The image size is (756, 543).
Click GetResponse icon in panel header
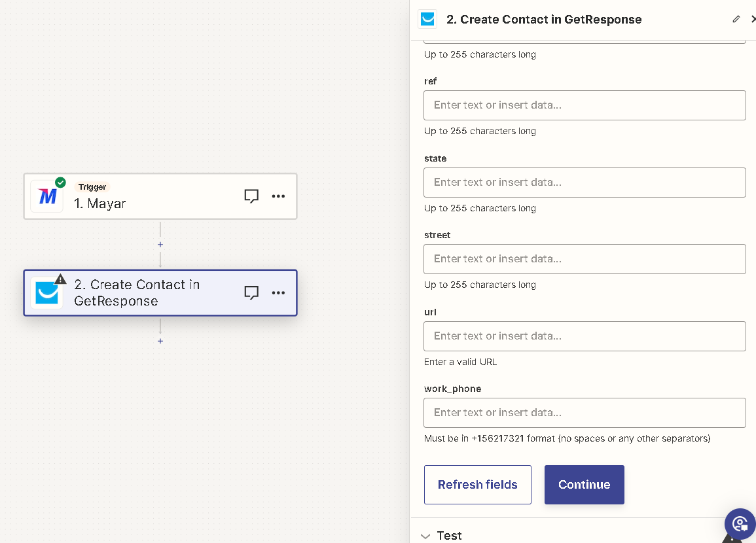click(x=427, y=19)
